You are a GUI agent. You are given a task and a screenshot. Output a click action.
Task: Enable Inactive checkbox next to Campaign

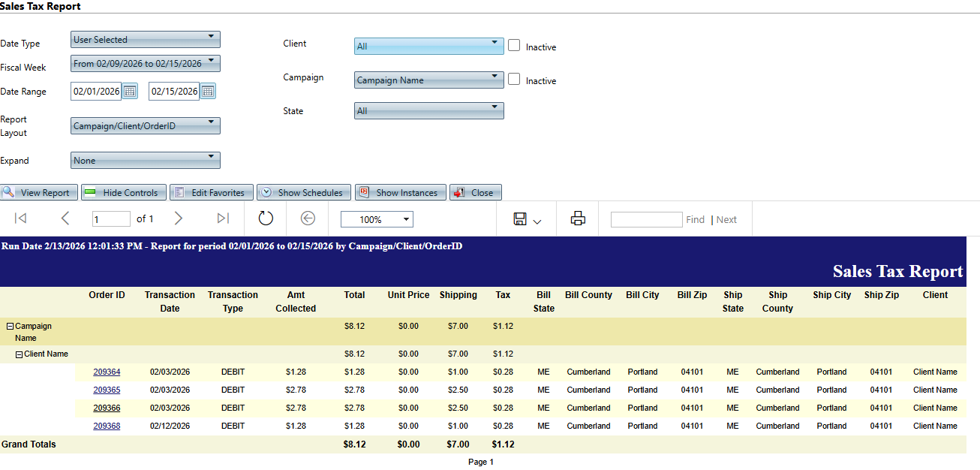[514, 79]
